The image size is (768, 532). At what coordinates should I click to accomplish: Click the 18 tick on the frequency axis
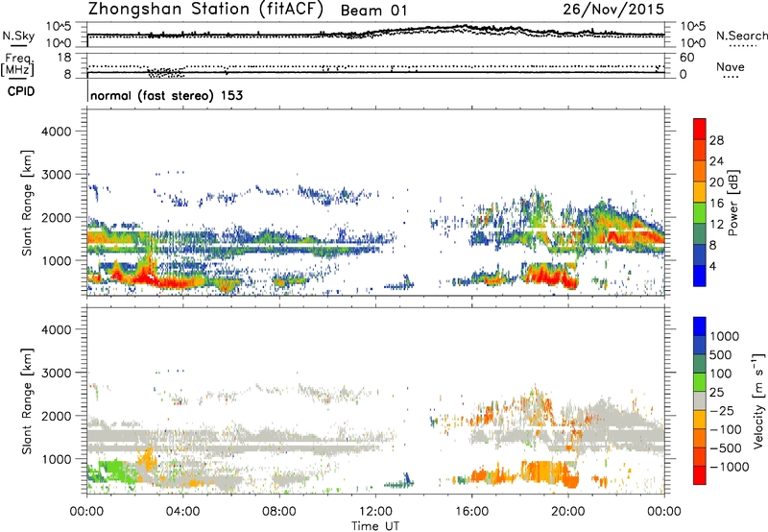click(x=64, y=58)
